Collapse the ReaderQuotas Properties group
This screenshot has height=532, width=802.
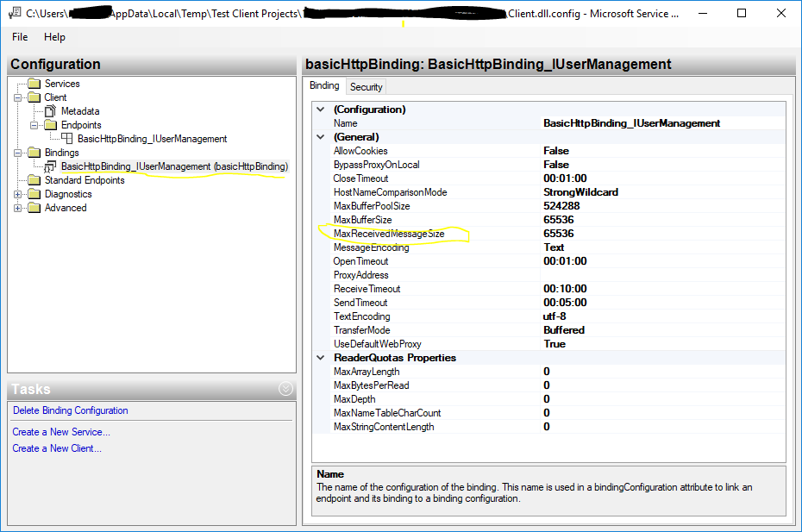pos(321,358)
